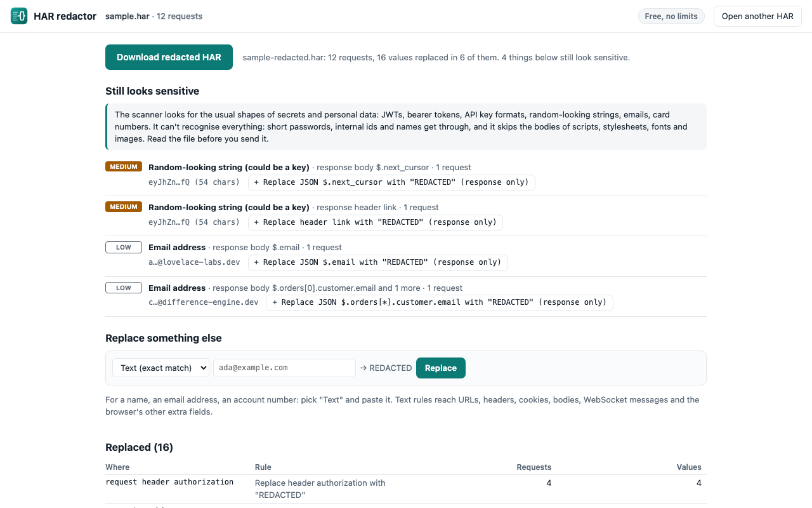Click the 'HAR redactor' title text
Viewport: 812px width, 508px height.
coord(65,17)
